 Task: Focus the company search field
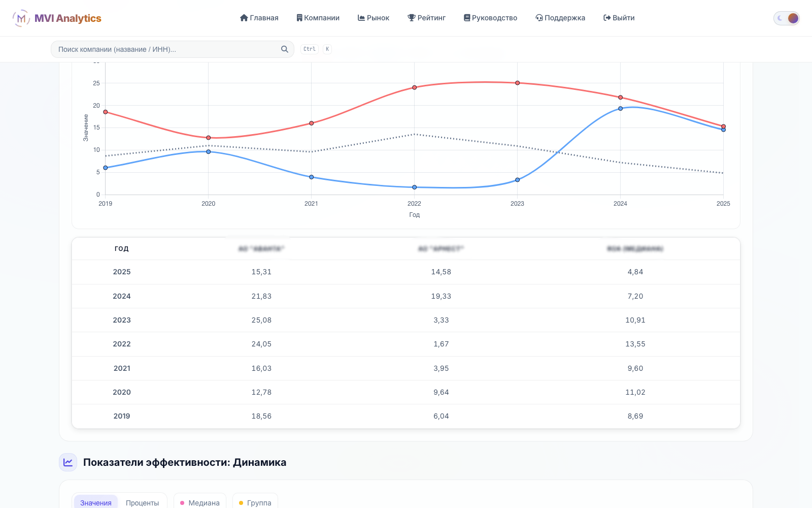[173, 49]
